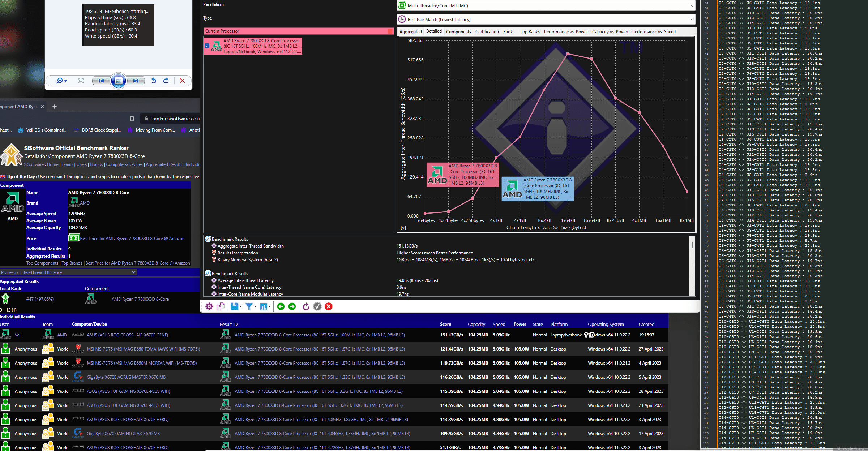Open the Performance vs. Speed tab
The height and width of the screenshot is (451, 868).
pos(654,32)
